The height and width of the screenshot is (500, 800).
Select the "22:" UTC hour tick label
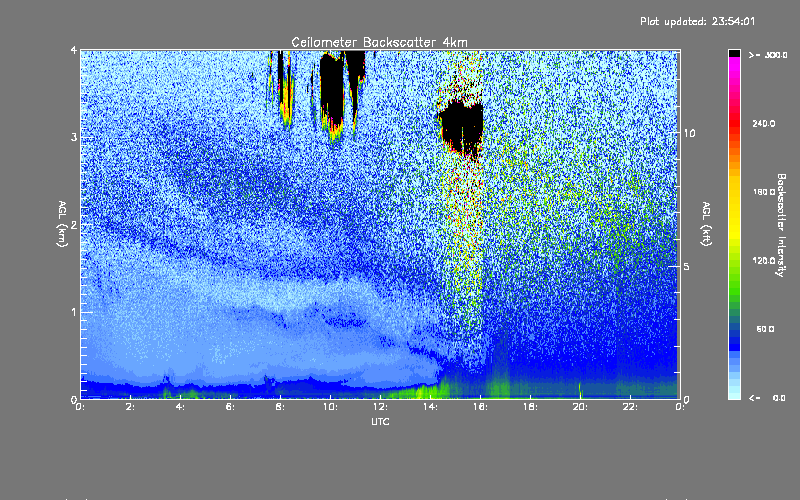(x=630, y=407)
